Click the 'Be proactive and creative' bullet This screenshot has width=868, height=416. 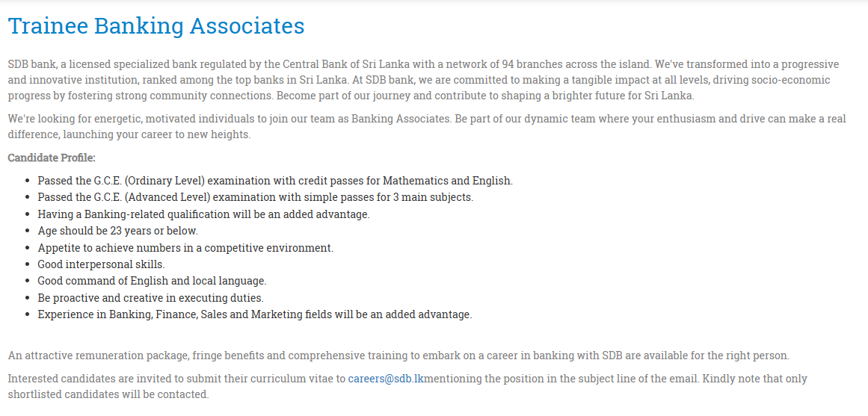coord(150,298)
